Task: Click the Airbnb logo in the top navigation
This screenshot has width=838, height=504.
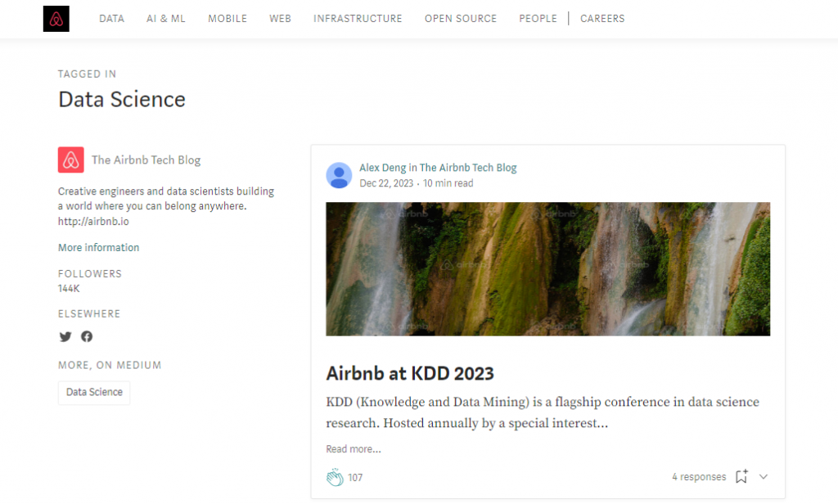Action: [56, 18]
